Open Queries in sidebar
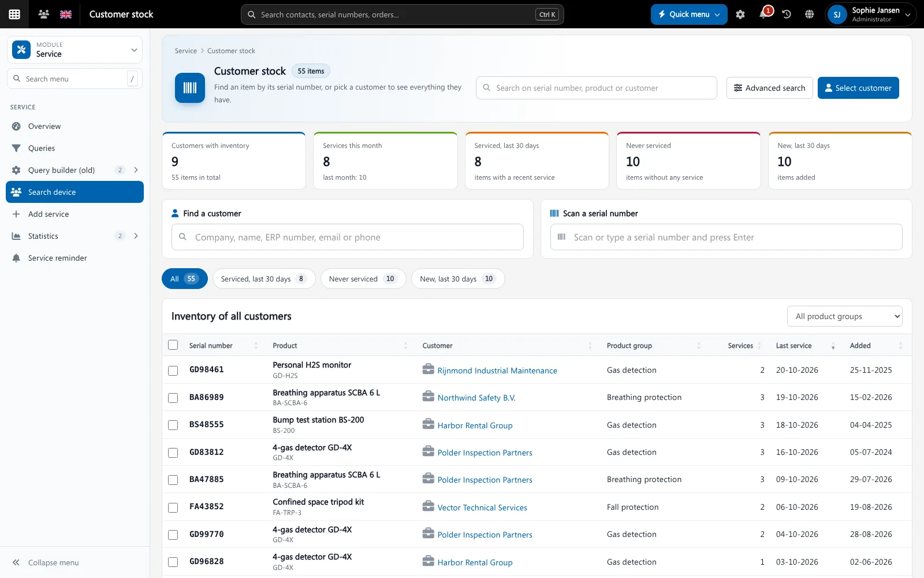The image size is (924, 578). 74,148
